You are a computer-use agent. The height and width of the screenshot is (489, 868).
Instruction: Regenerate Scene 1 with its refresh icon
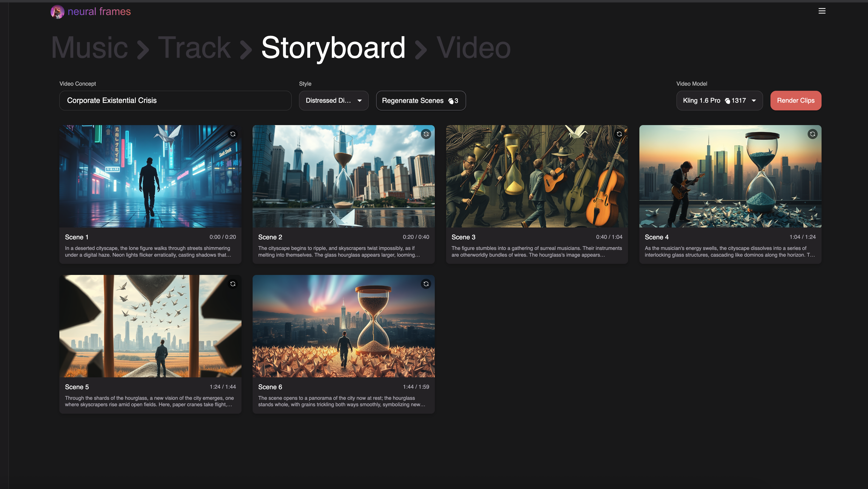click(232, 134)
